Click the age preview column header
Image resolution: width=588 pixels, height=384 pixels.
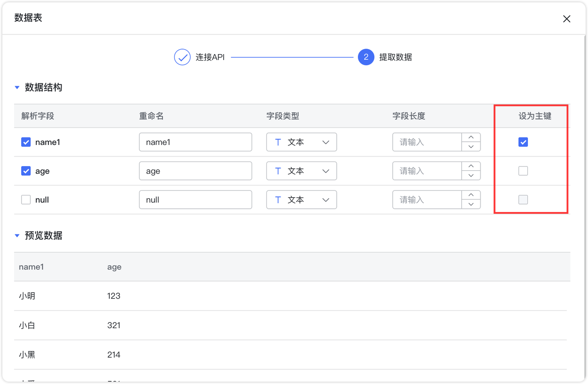coord(114,267)
